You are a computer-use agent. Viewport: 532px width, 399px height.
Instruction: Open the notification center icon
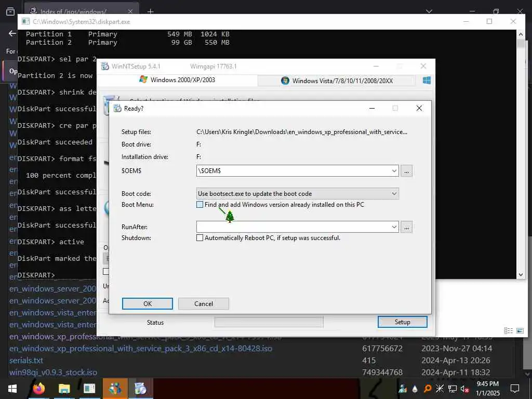pos(515,389)
